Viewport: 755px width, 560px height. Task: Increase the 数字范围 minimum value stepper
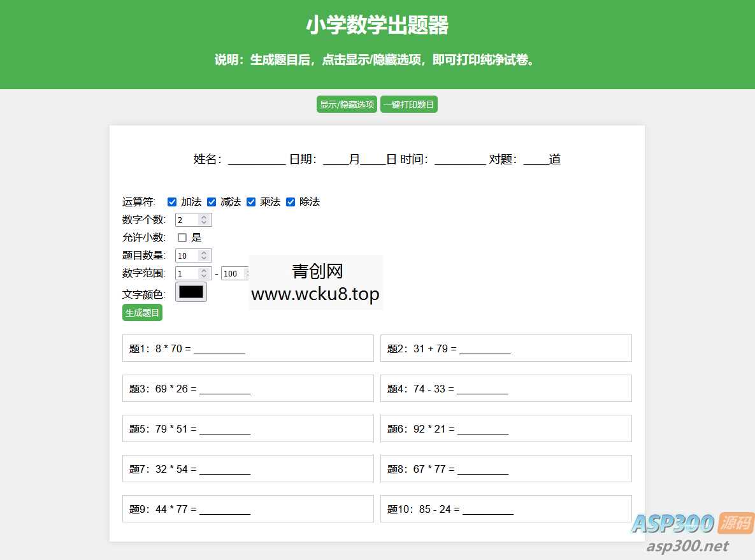pyautogui.click(x=205, y=270)
